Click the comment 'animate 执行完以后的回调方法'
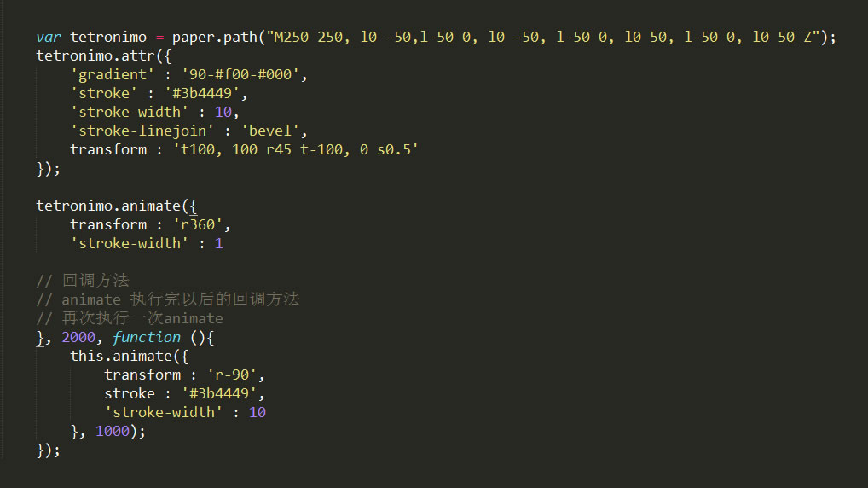Viewport: 868px width, 488px height. [x=181, y=299]
